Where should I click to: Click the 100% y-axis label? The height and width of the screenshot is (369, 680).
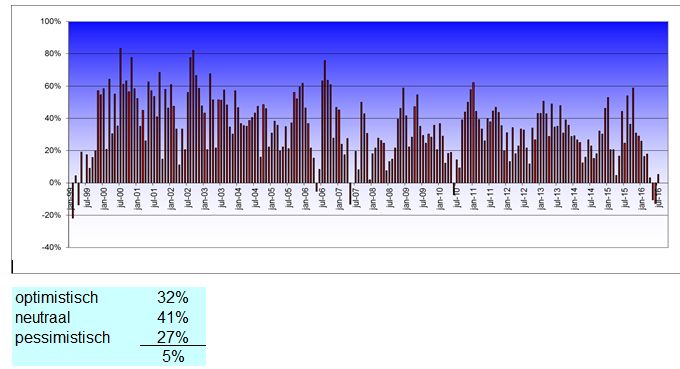[51, 21]
